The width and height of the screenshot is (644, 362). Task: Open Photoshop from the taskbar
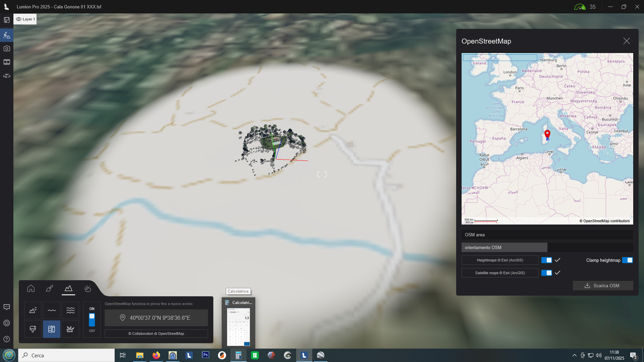tap(206, 355)
